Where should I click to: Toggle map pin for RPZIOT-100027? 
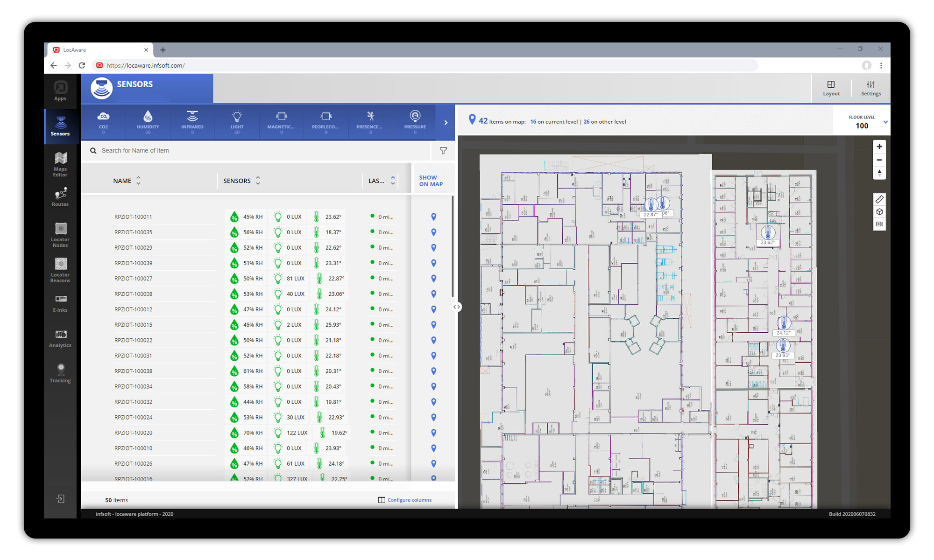coord(433,279)
